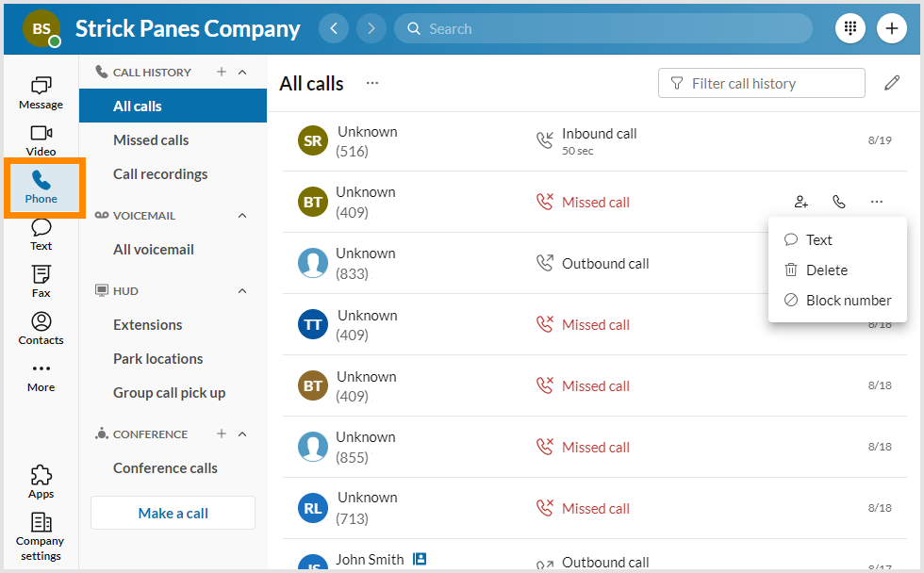Screen dimensions: 924x573
Task: Click the Make a call button
Action: (173, 513)
